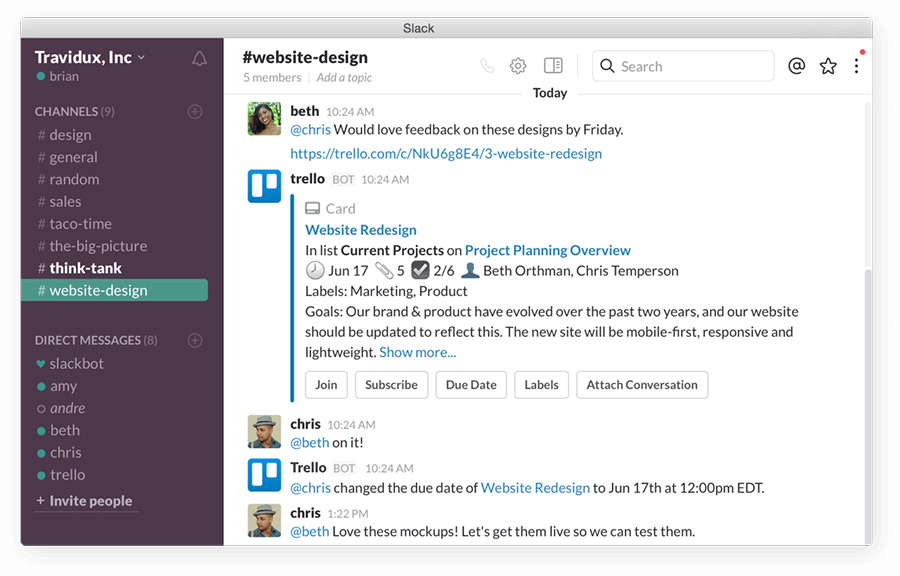Open the trello.com website-redesign URL
The height and width of the screenshot is (576, 900).
coord(446,154)
